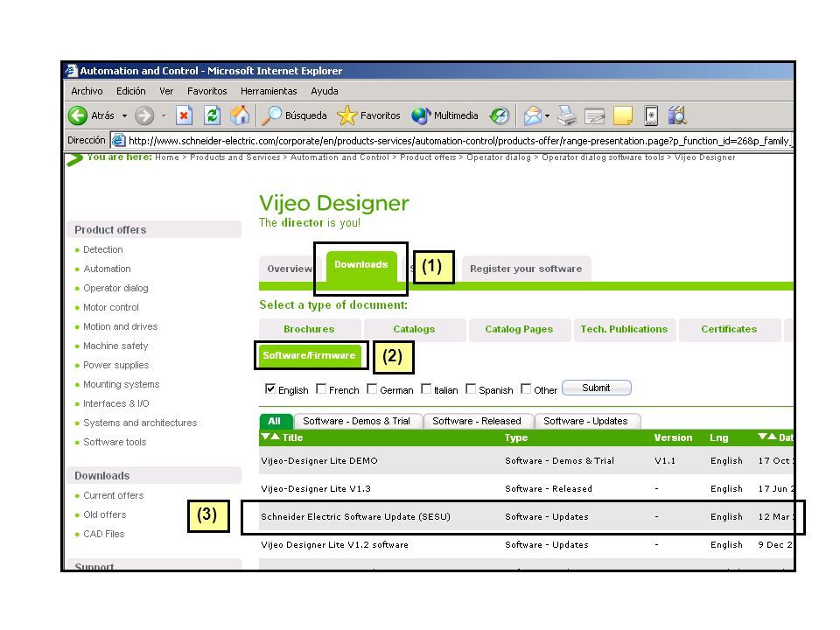This screenshot has height=630, width=840.
Task: Click Motion and drives sidebar link
Action: (x=121, y=326)
